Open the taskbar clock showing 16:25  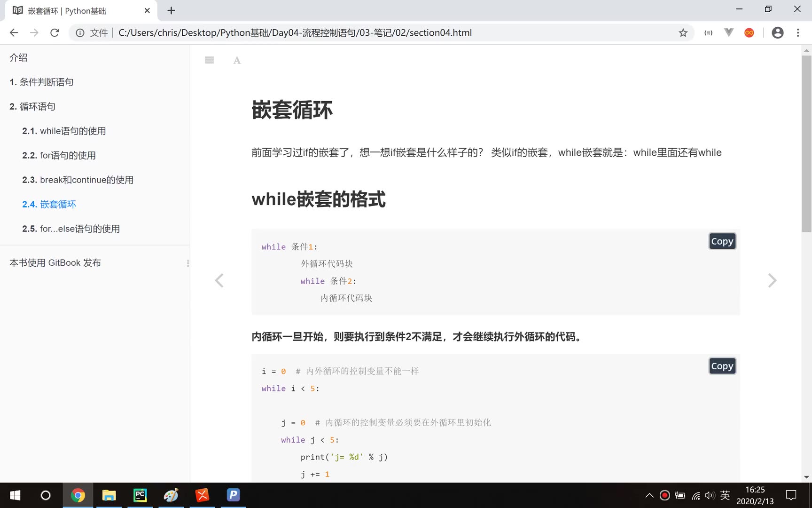(x=755, y=495)
